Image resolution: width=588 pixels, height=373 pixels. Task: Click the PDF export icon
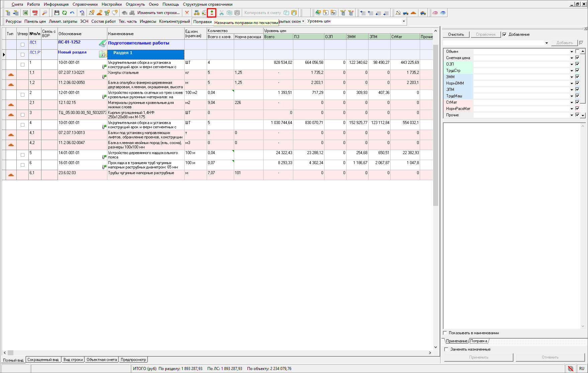[x=35, y=13]
